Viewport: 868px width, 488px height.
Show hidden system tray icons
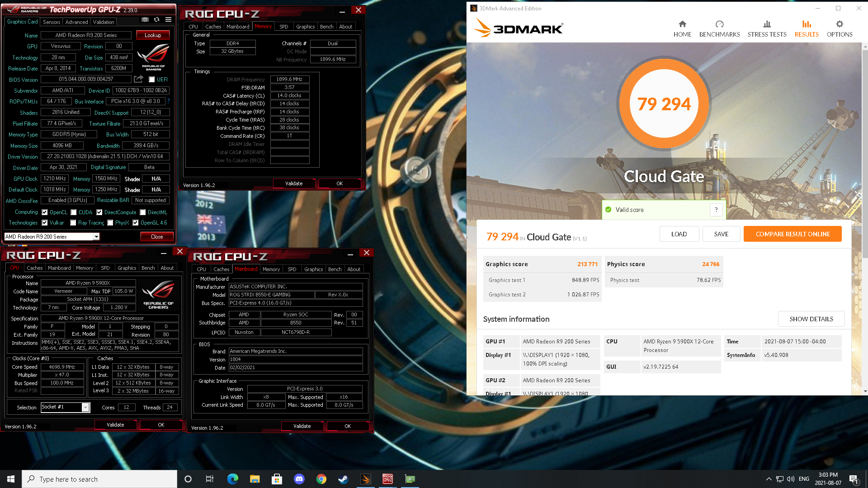[769, 479]
